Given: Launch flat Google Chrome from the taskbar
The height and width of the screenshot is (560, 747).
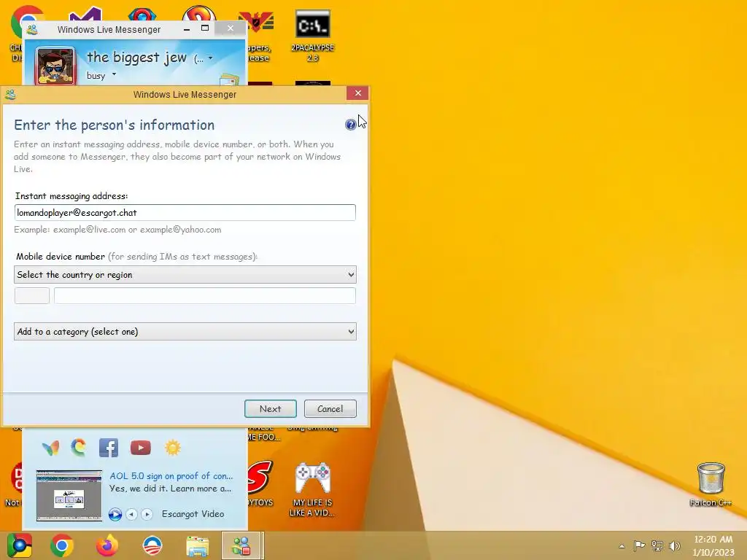Looking at the screenshot, I should point(62,545).
